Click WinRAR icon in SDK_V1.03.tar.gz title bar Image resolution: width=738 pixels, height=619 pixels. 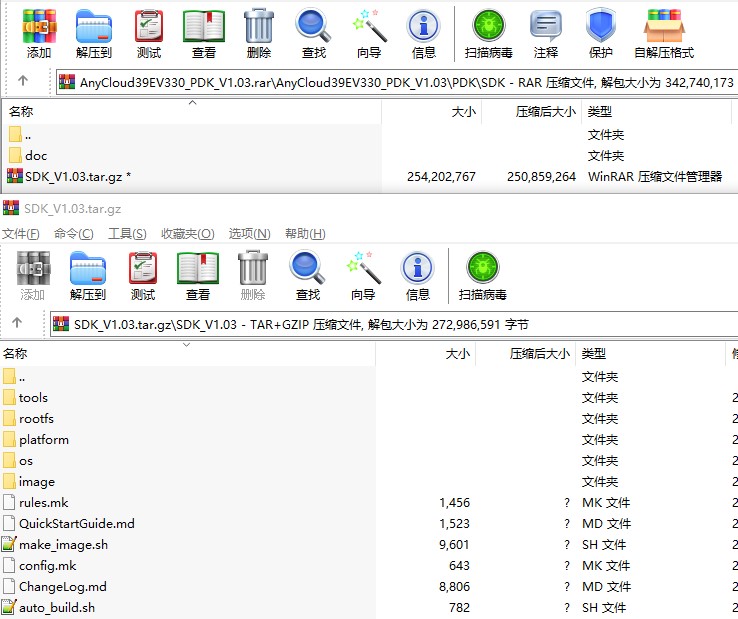pyautogui.click(x=11, y=208)
